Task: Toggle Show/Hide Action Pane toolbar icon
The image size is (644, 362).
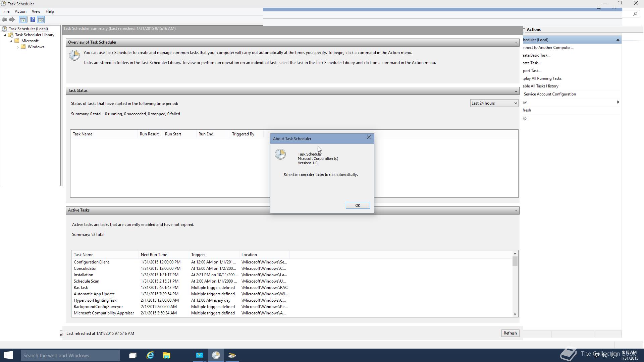Action: 41,20
